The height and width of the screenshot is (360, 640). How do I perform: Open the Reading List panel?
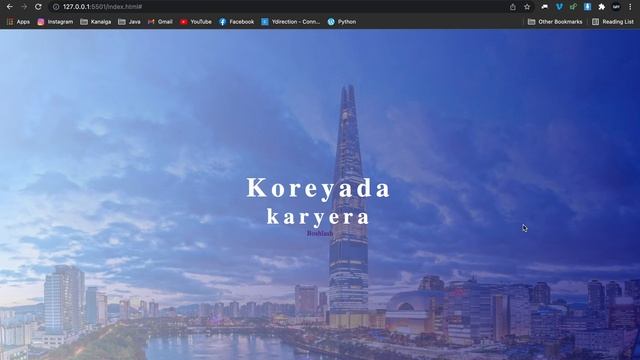pos(613,22)
